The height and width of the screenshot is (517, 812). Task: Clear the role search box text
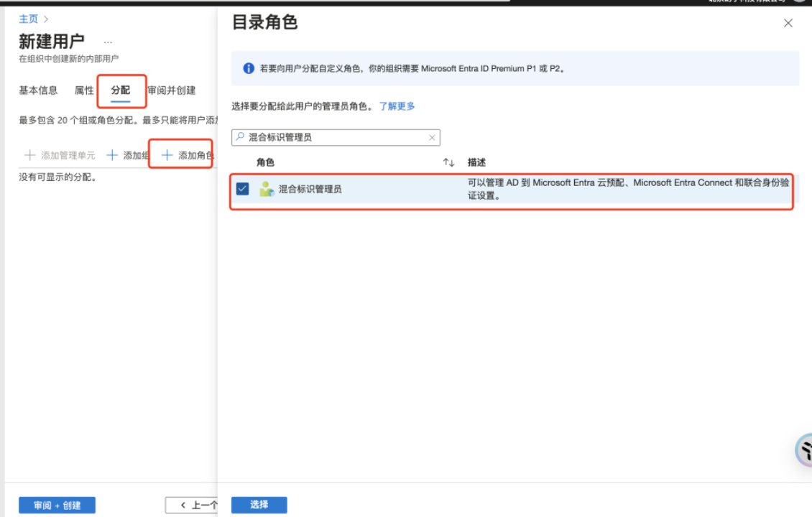pos(432,137)
